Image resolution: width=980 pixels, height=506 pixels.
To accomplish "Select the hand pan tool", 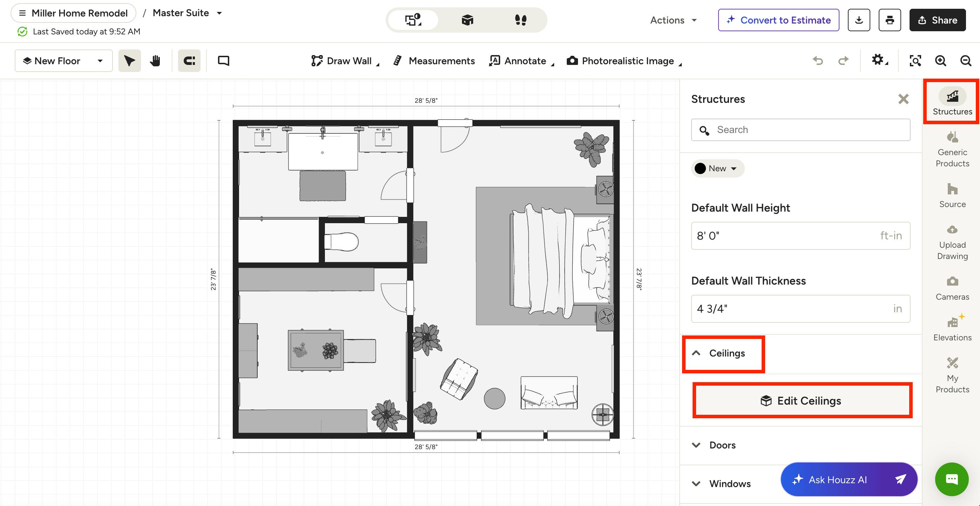I will (155, 61).
